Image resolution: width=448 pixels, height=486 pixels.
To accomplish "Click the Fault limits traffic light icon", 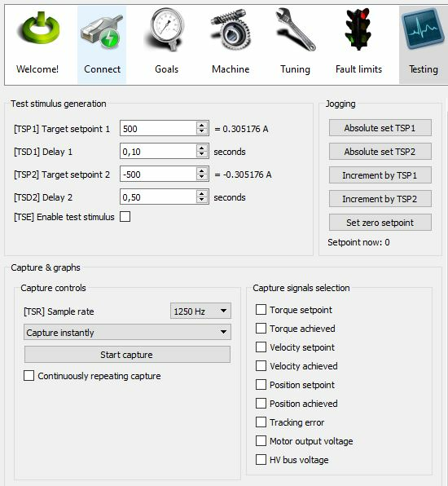I will tap(358, 29).
